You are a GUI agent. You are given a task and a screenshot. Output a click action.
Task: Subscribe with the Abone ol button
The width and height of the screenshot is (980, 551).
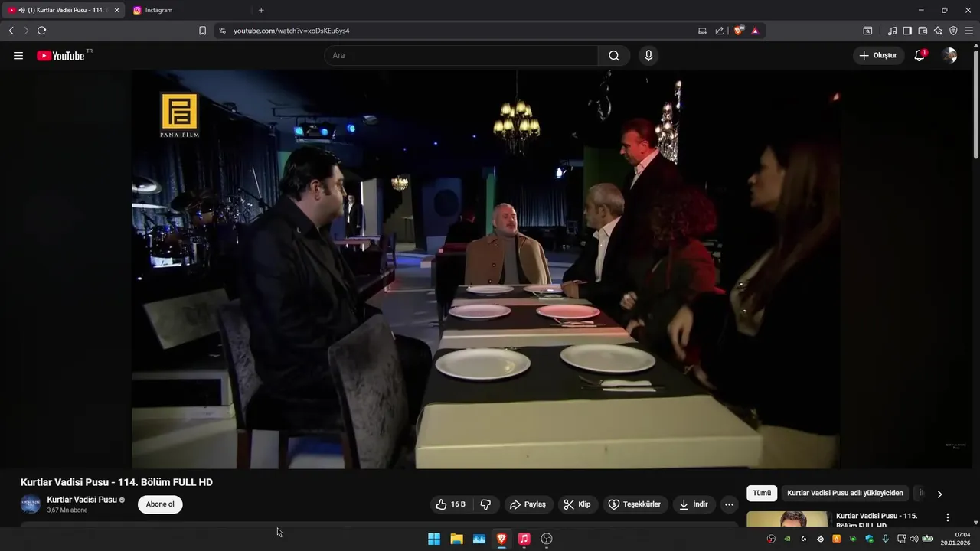(160, 504)
